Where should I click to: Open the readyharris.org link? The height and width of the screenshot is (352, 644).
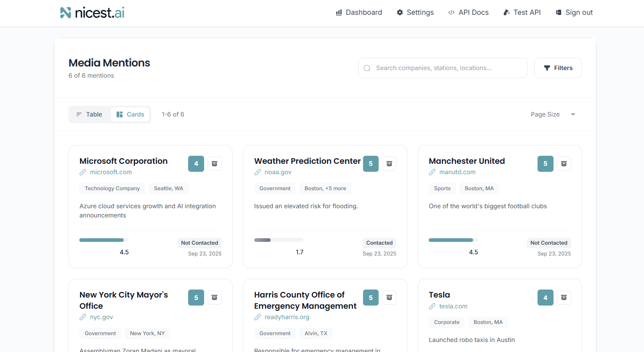(287, 317)
